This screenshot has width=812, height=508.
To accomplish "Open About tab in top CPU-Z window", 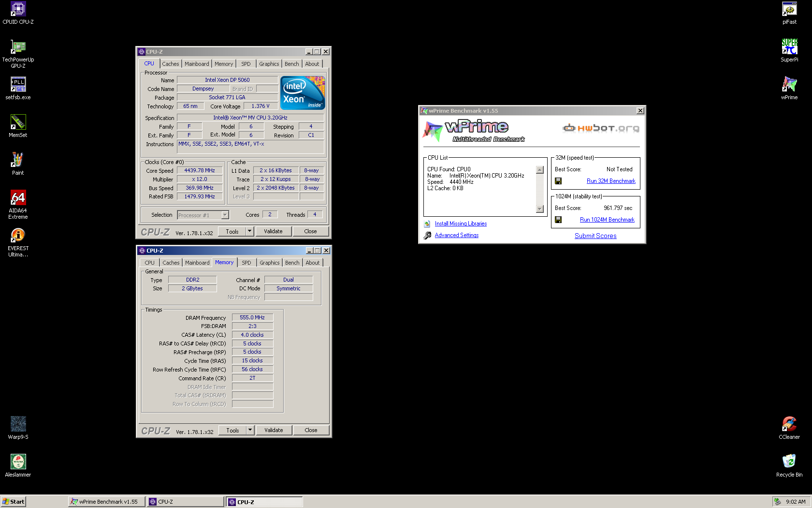I will click(x=312, y=64).
